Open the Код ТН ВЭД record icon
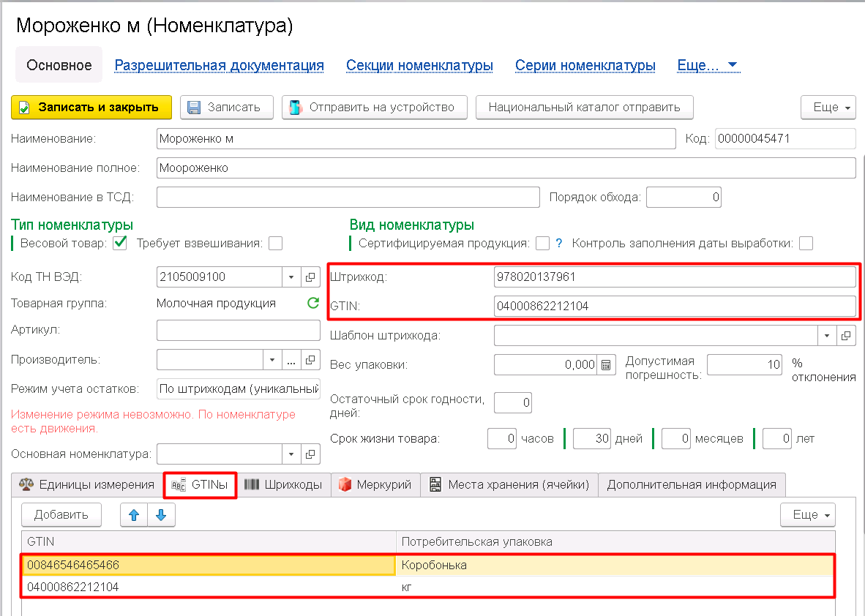This screenshot has width=865, height=616. [310, 277]
